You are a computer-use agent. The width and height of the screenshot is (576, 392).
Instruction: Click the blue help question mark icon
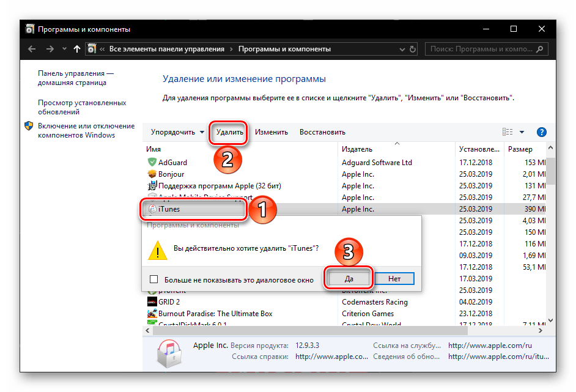541,132
